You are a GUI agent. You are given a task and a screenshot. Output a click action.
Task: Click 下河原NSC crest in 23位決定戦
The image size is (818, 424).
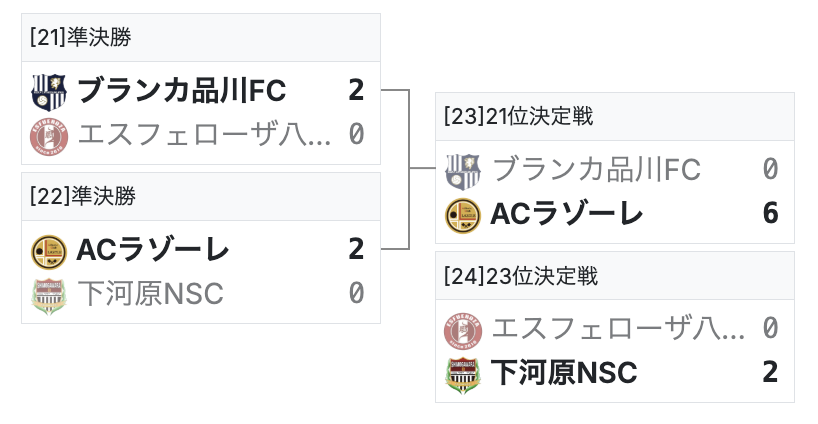pyautogui.click(x=462, y=373)
